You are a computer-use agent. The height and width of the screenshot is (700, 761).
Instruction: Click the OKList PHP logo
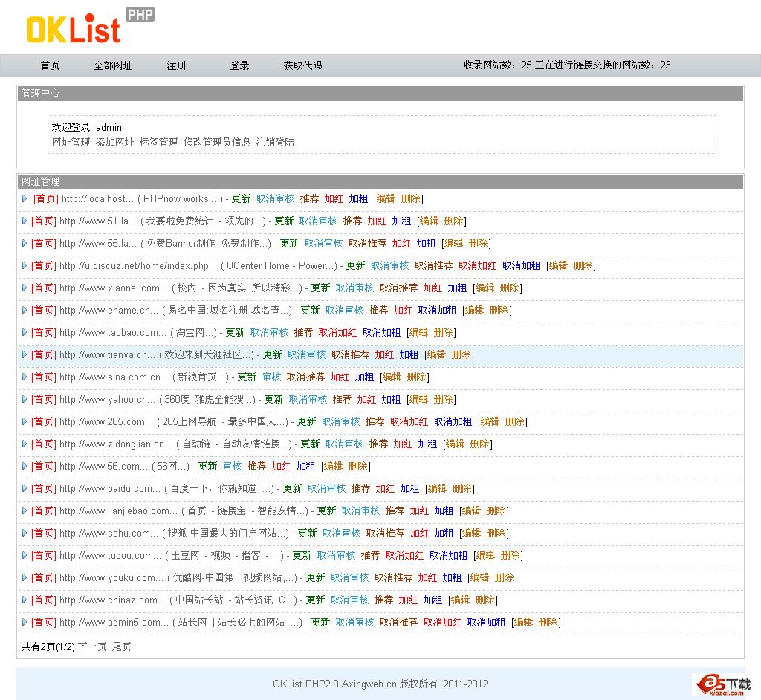90,26
